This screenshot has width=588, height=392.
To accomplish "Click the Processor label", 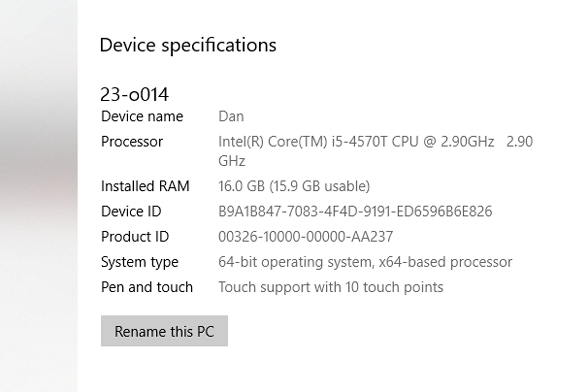I will [x=132, y=141].
